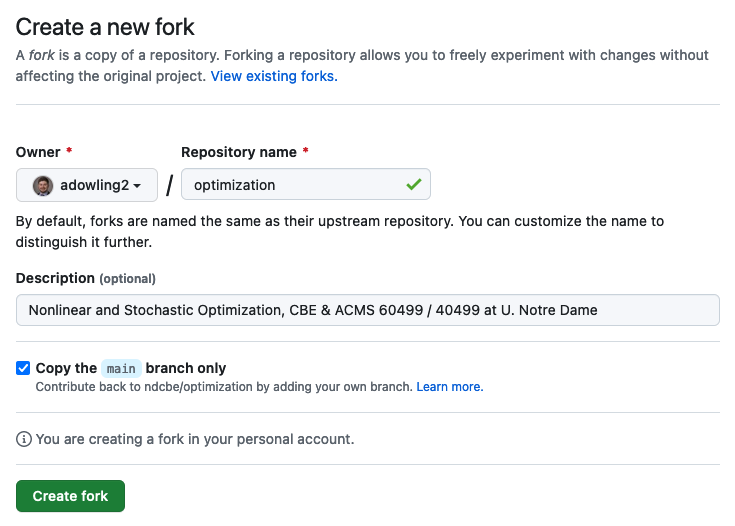The width and height of the screenshot is (735, 526).
Task: Click the Owner field label
Action: 38,152
